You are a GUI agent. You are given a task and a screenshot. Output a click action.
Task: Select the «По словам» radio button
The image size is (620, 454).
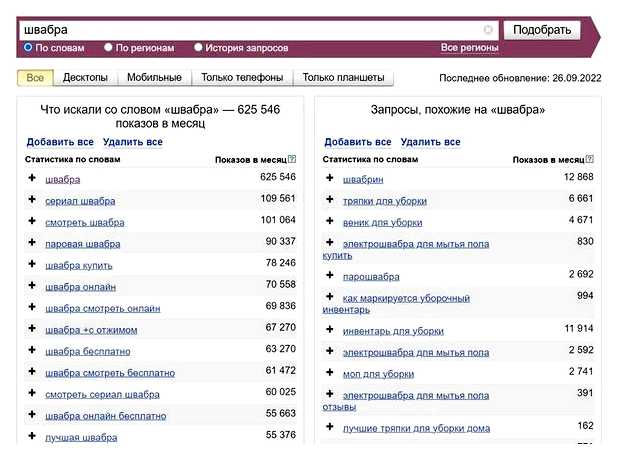click(x=28, y=47)
